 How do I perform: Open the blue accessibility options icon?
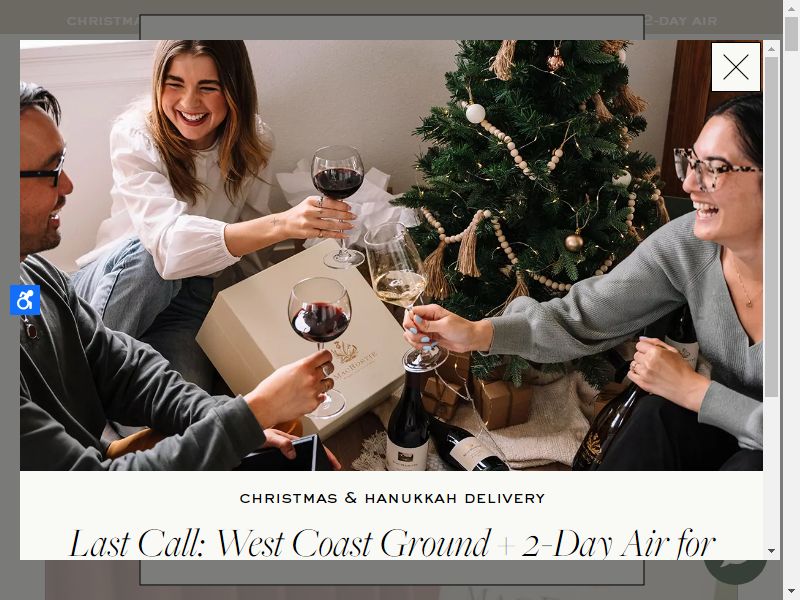pos(25,300)
